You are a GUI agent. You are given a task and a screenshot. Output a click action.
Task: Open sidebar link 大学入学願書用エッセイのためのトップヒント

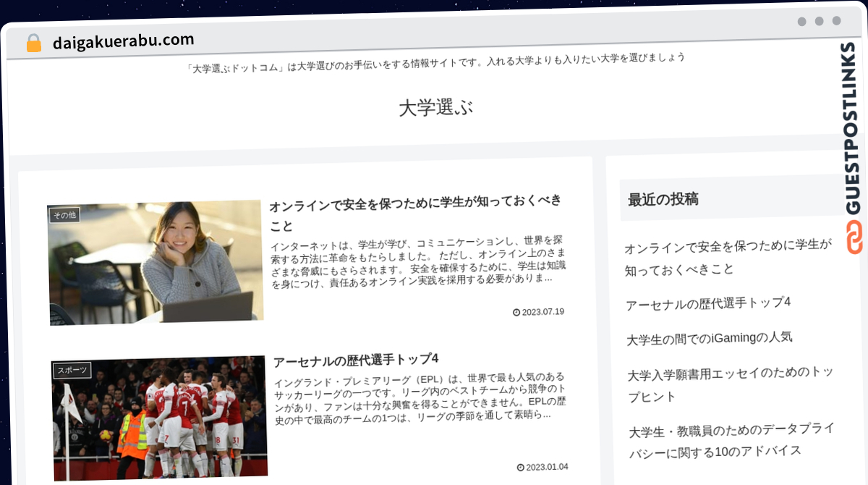(x=731, y=384)
